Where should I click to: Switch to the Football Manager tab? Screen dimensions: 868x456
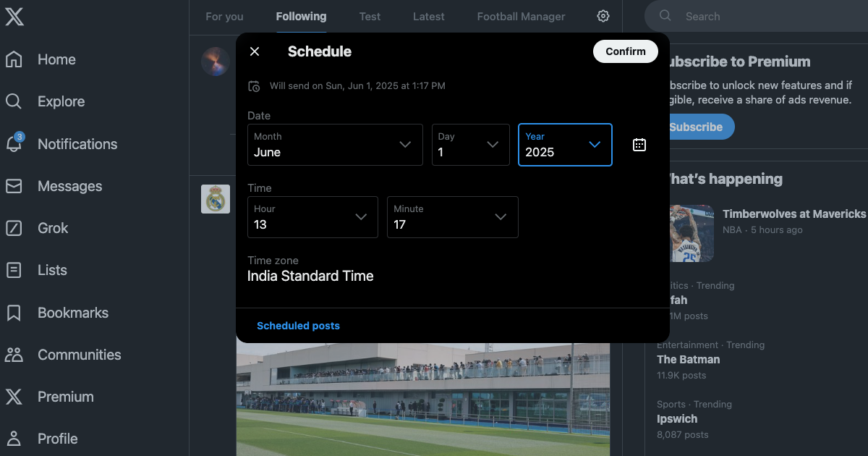point(521,16)
